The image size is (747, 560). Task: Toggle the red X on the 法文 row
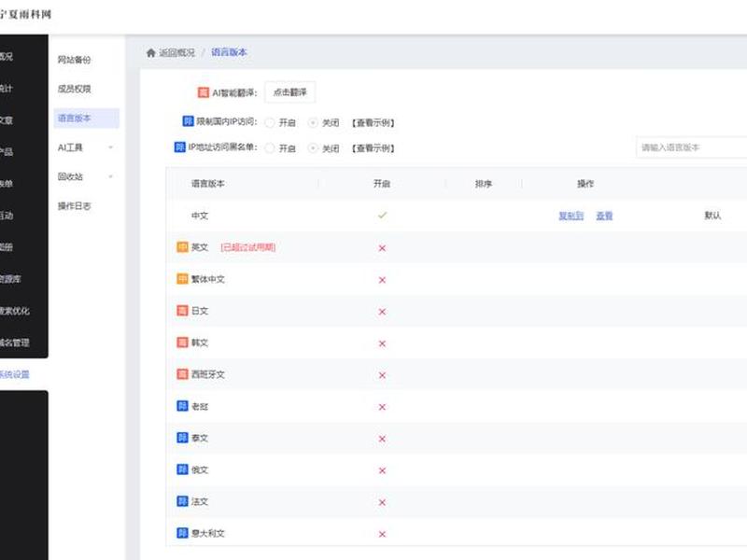[x=382, y=502]
